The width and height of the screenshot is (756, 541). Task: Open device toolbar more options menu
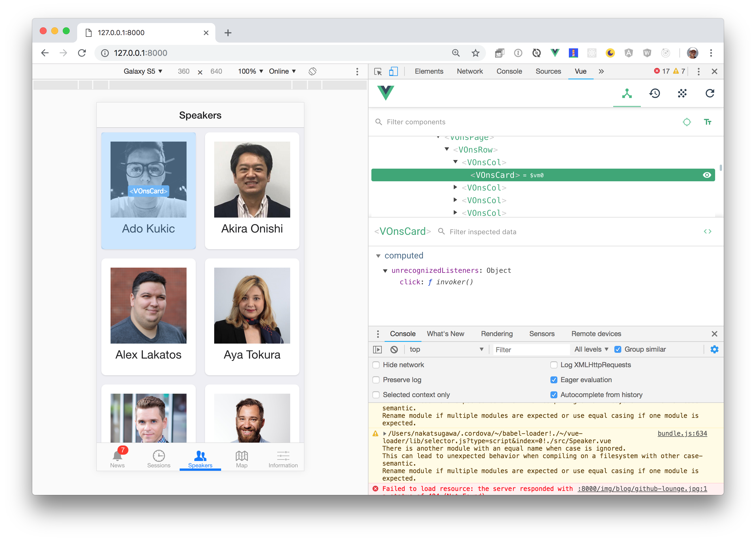[x=357, y=71]
